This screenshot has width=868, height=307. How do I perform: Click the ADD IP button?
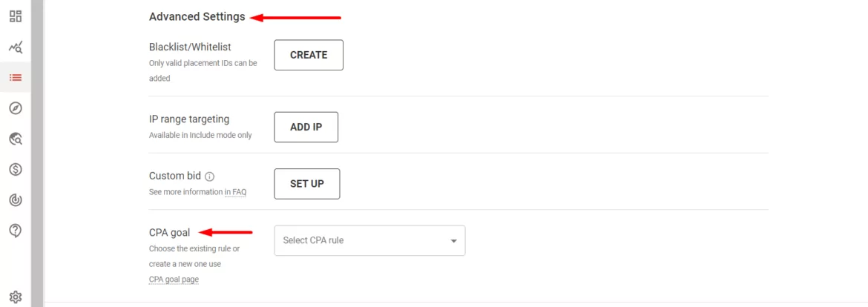tap(306, 127)
